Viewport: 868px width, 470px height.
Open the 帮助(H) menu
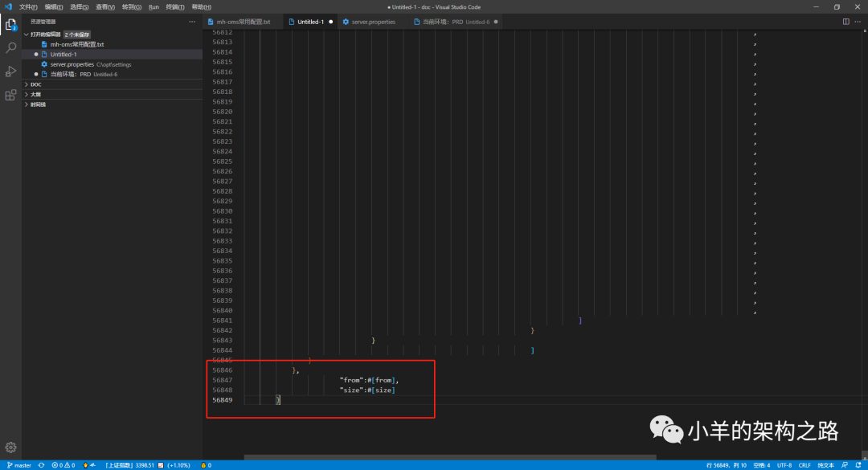(202, 7)
